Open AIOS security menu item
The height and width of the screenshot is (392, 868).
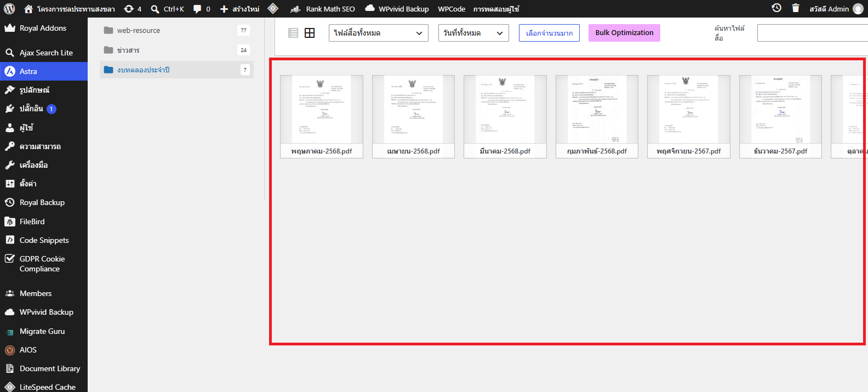click(x=44, y=350)
